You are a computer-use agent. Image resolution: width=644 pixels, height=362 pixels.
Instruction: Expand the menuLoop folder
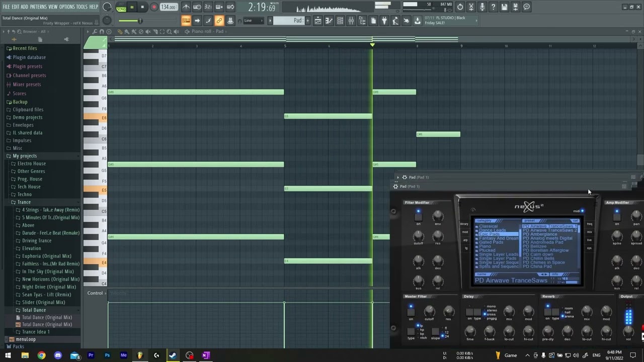click(x=25, y=339)
